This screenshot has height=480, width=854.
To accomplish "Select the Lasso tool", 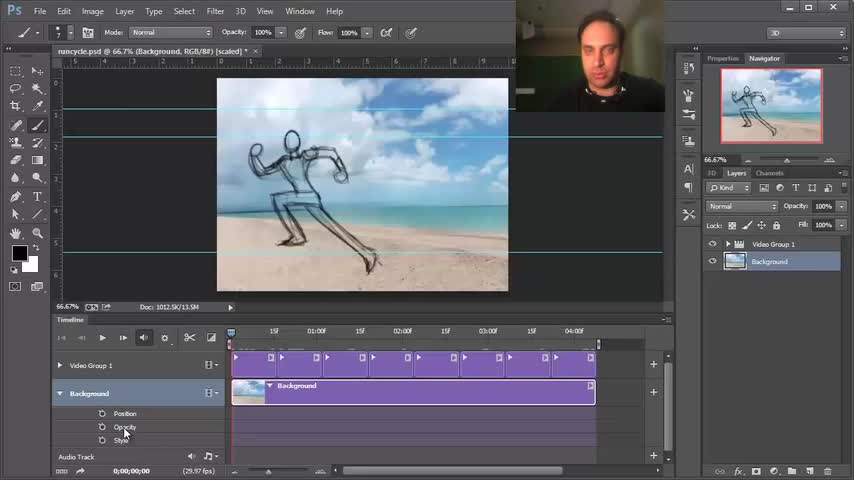I will tap(15, 88).
